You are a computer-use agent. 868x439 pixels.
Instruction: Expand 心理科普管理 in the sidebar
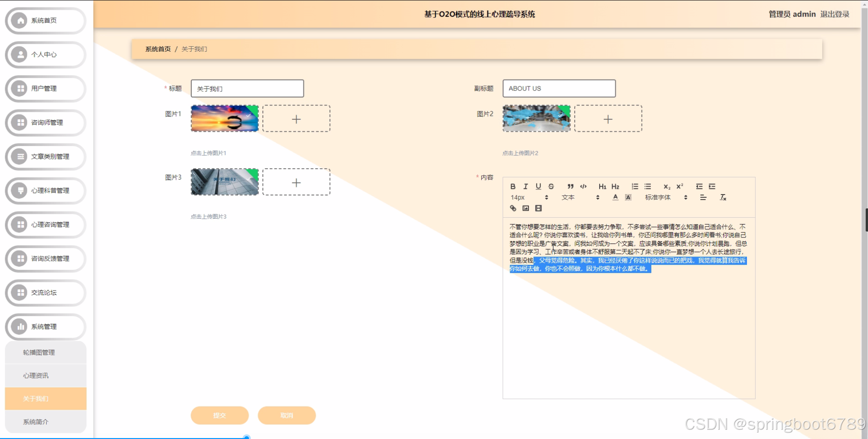point(45,190)
